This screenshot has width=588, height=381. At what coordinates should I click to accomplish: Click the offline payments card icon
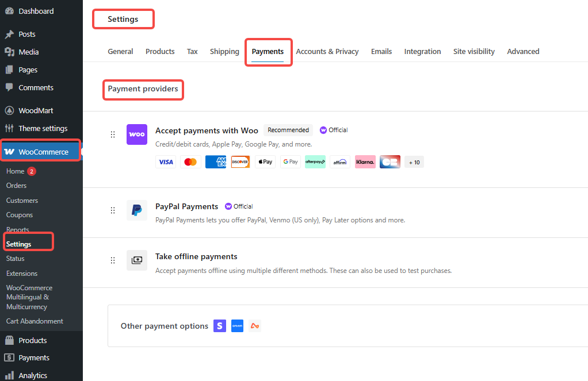click(136, 260)
